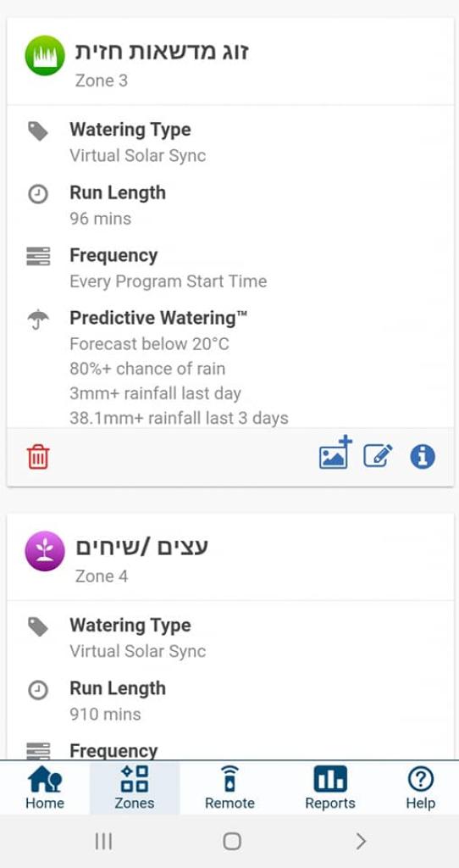Image resolution: width=459 pixels, height=868 pixels.
Task: Open the Help tab
Action: (x=420, y=787)
